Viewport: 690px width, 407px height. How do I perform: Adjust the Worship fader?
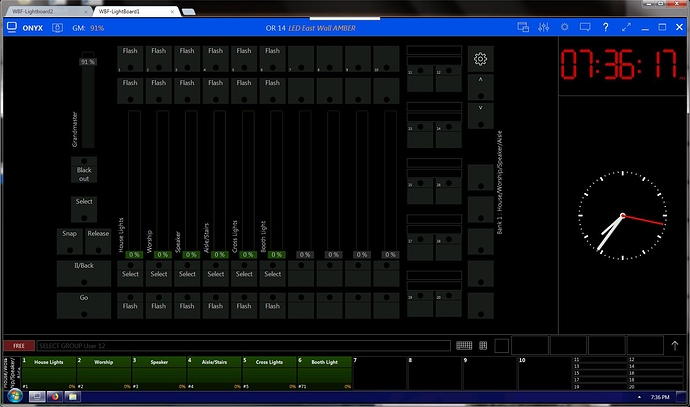[x=163, y=185]
